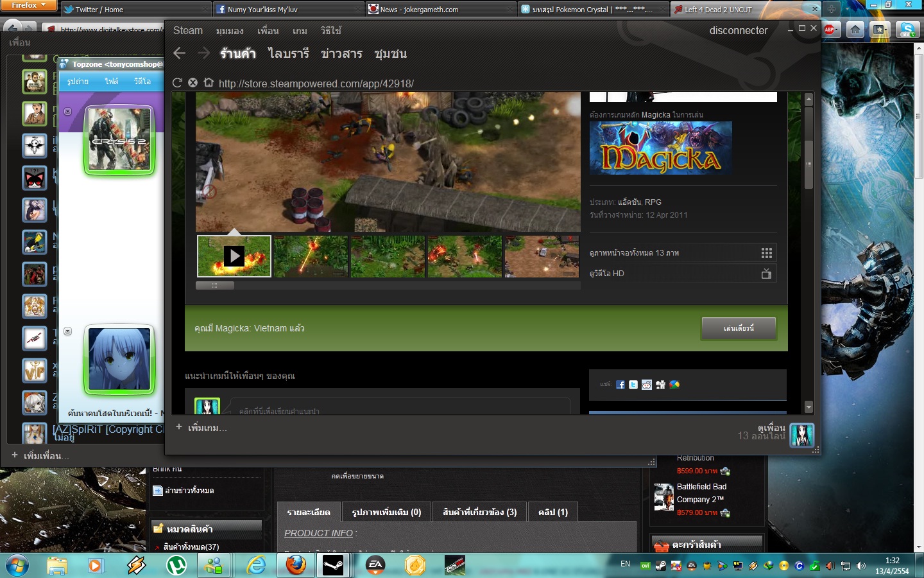Click เพิ่มเกม to add a game
The width and height of the screenshot is (924, 578).
tap(201, 428)
